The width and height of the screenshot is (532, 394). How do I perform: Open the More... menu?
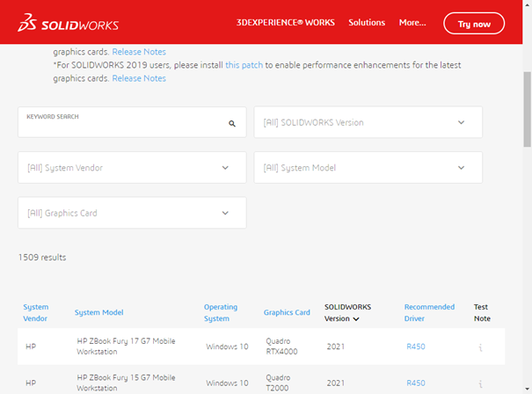click(412, 23)
